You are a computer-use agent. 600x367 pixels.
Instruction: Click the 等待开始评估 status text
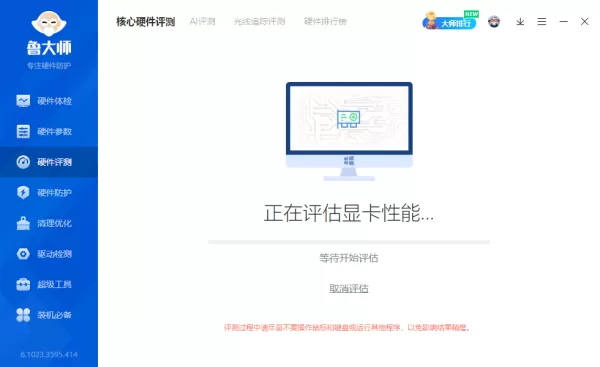pos(349,258)
